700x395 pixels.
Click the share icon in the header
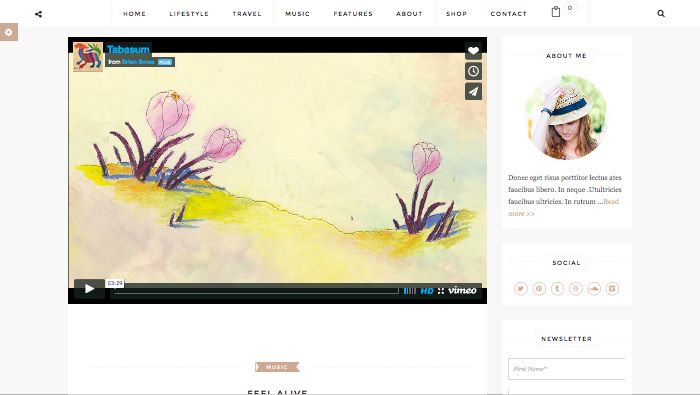38,14
